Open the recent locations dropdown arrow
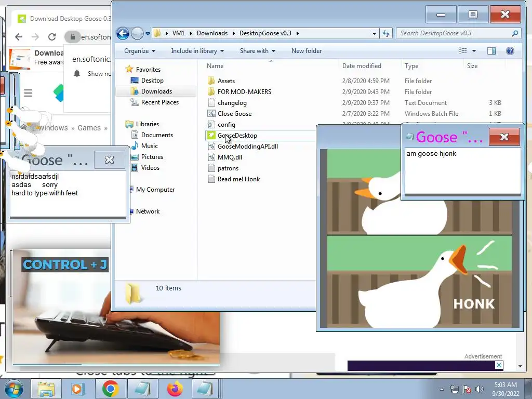The height and width of the screenshot is (399, 532). (148, 34)
